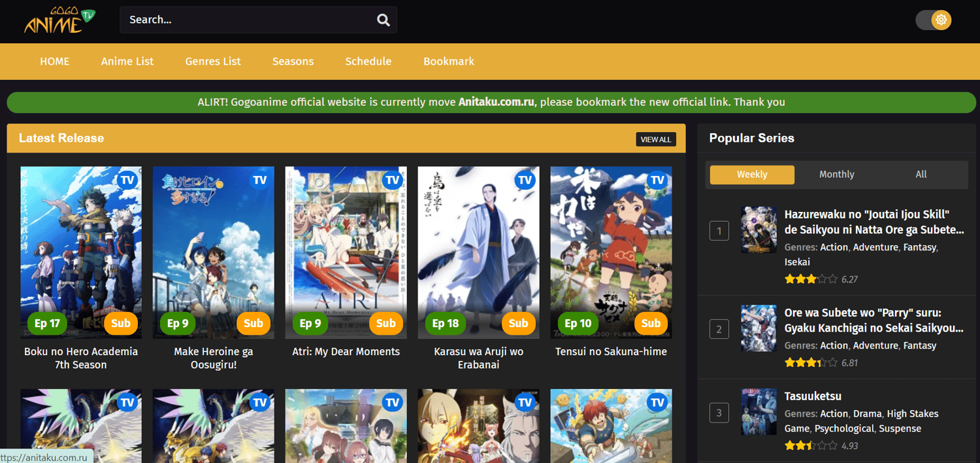Click the Isekai genre under Hazurewaku
This screenshot has height=463, width=980.
pyautogui.click(x=797, y=262)
